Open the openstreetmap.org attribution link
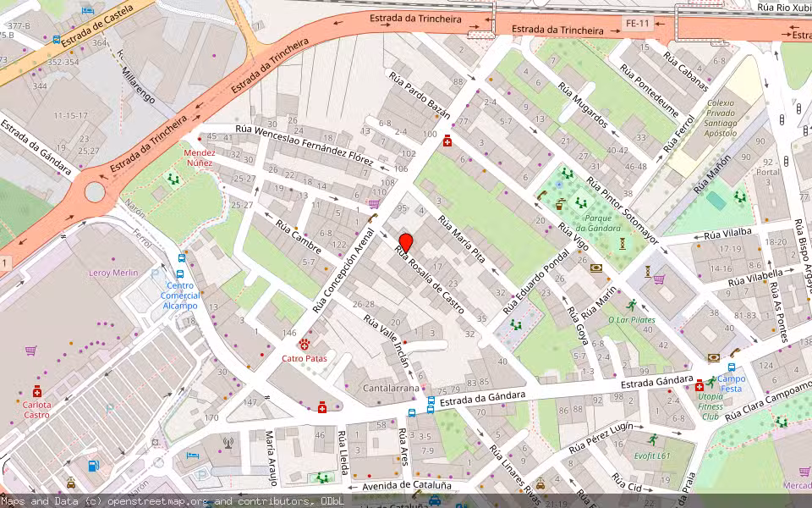Screen dimensions: 812x508 click(158, 501)
